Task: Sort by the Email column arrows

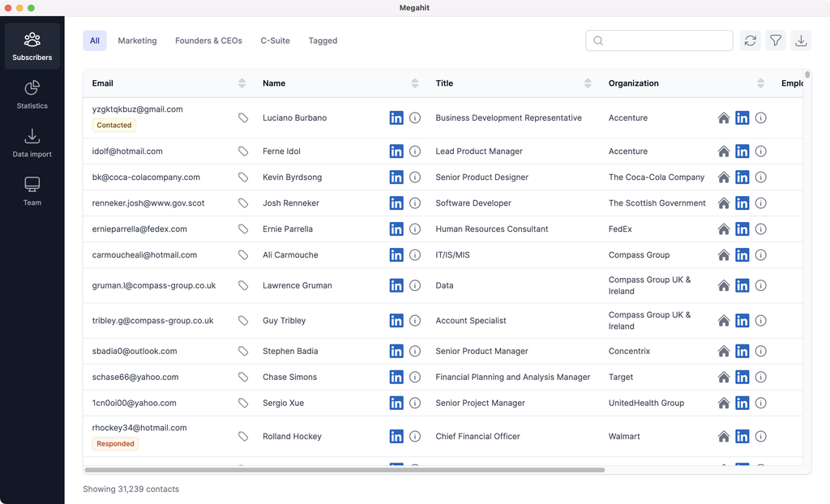Action: [x=242, y=83]
